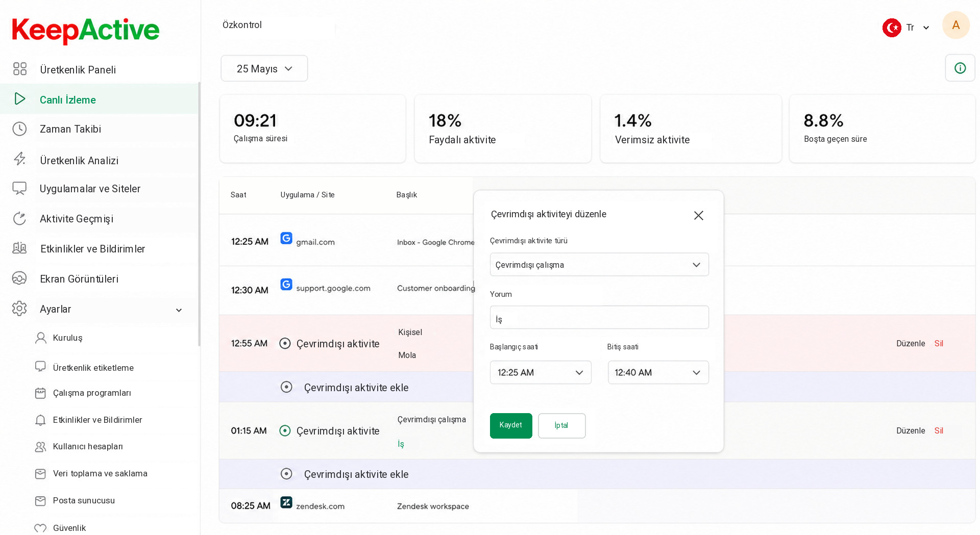Close the Çevrimdışı aktiviteyi düzenle dialog
The image size is (980, 535).
pos(698,215)
